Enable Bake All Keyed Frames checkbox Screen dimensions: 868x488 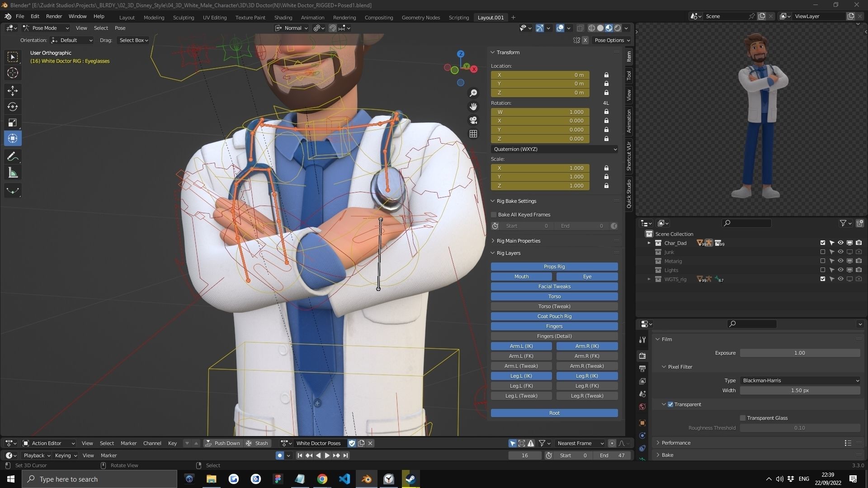pyautogui.click(x=494, y=215)
